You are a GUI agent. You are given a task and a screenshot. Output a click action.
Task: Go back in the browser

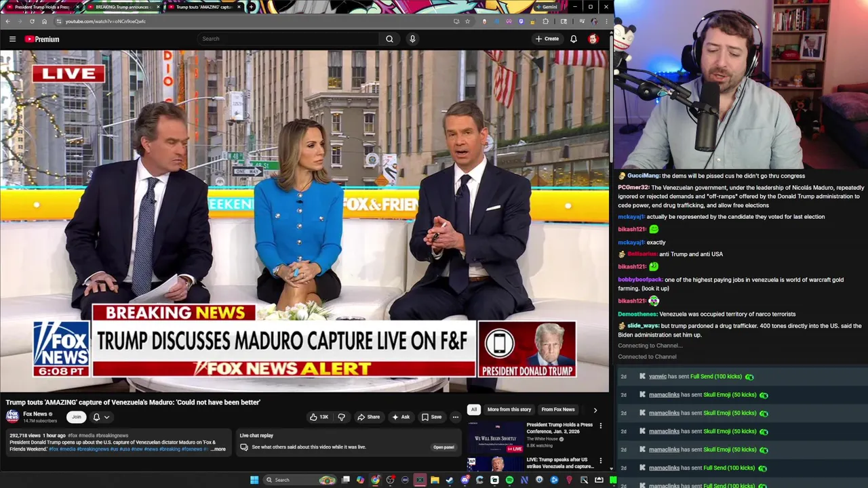point(7,21)
